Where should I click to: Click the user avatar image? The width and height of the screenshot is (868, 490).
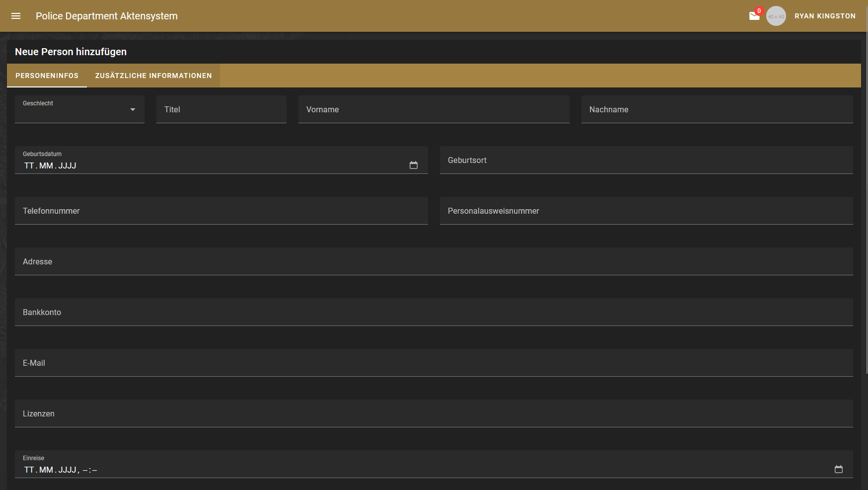pyautogui.click(x=776, y=16)
